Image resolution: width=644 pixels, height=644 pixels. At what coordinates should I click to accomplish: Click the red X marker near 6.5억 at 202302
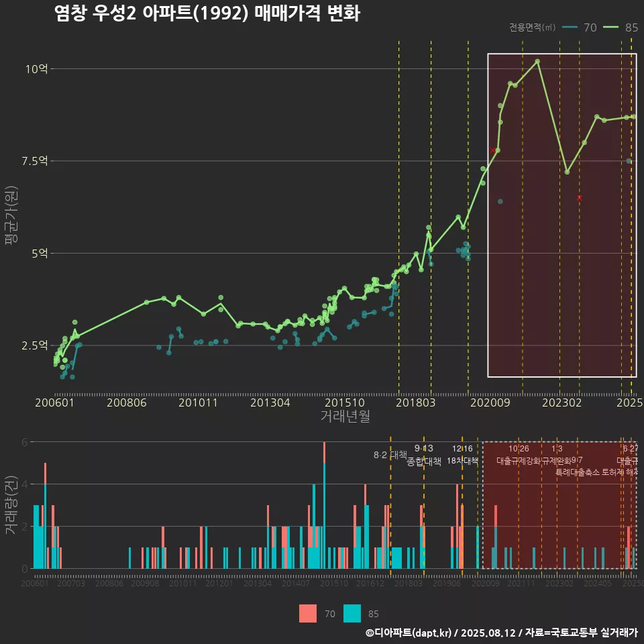[579, 198]
